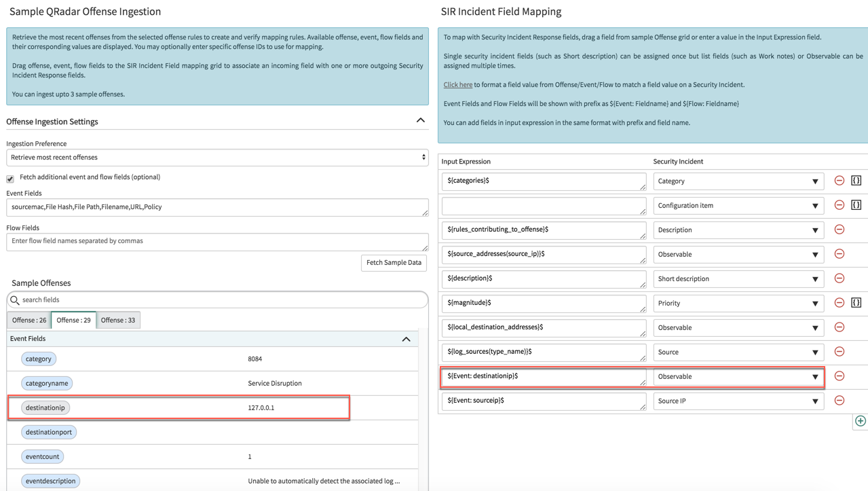Click the Fetch Sample Data button

pos(394,263)
